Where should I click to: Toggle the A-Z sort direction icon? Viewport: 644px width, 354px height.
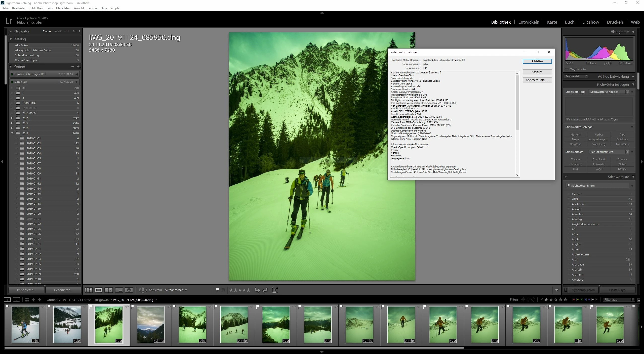coord(143,290)
